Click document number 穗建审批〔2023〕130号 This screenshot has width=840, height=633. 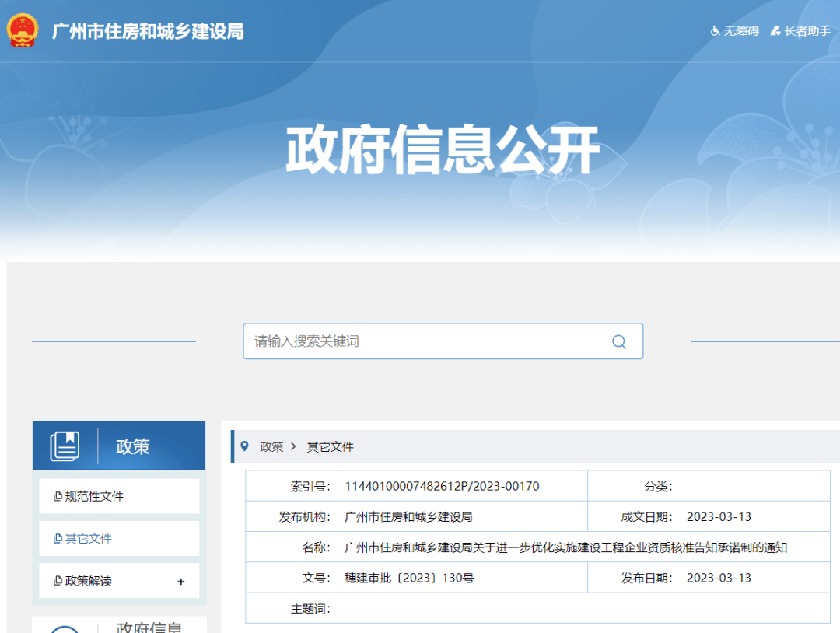(x=409, y=578)
